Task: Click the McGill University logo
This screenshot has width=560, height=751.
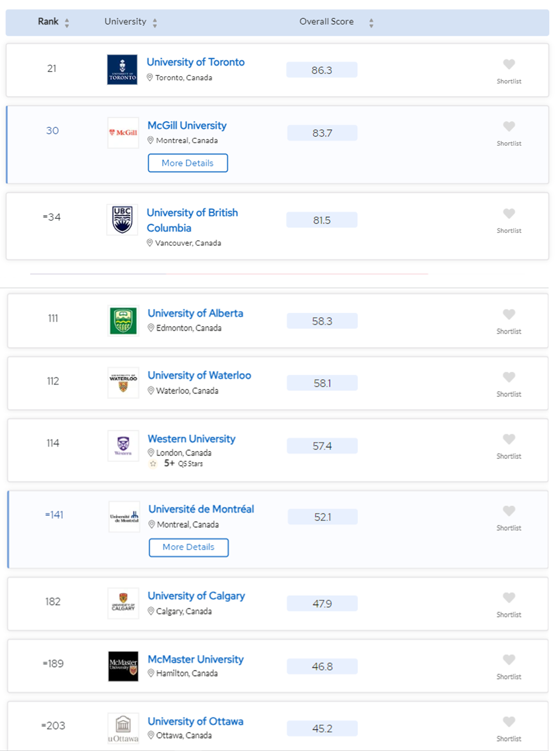Action: click(123, 133)
